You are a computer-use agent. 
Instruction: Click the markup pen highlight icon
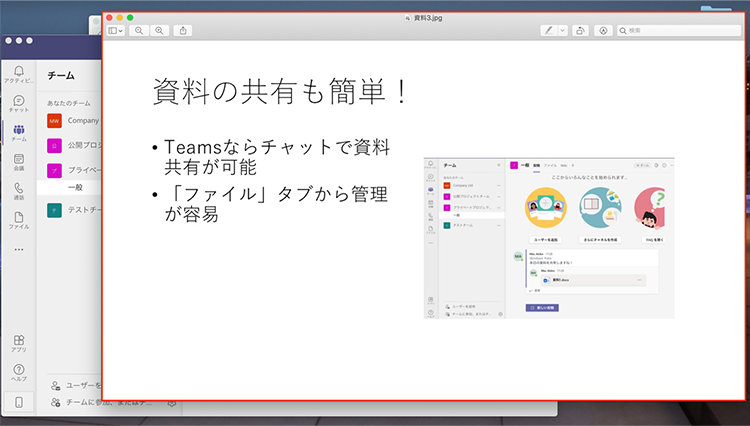[549, 31]
